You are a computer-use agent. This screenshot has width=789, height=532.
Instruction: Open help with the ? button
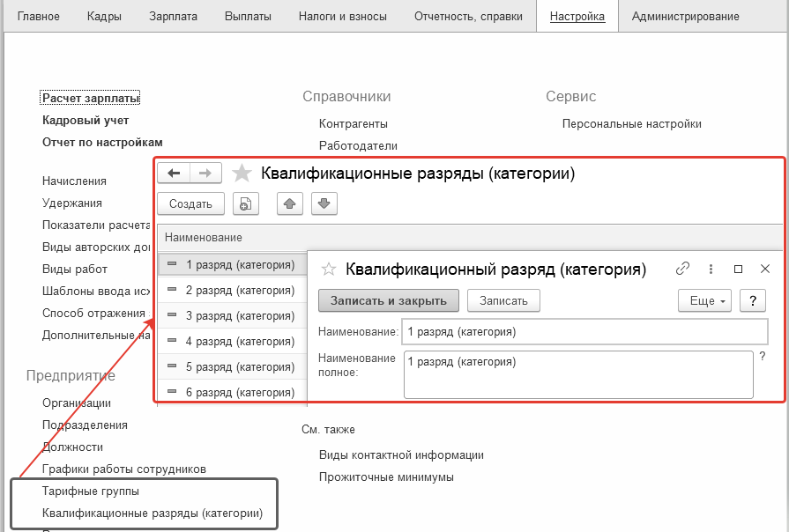pyautogui.click(x=753, y=300)
